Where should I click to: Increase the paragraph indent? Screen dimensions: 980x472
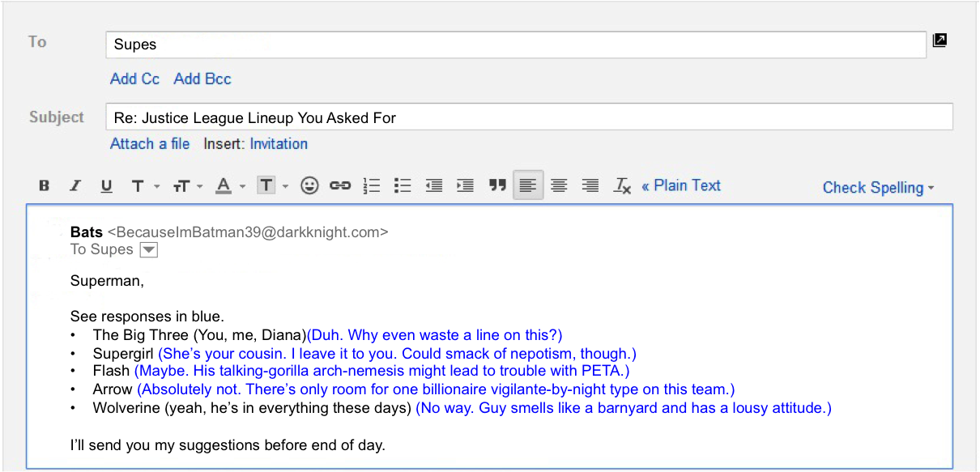tap(464, 185)
